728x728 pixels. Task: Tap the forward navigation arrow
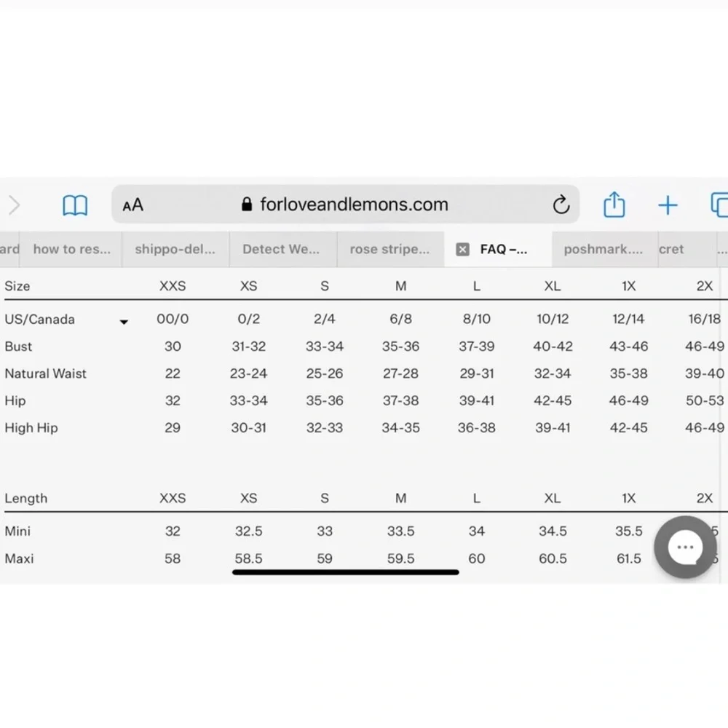[x=14, y=205]
